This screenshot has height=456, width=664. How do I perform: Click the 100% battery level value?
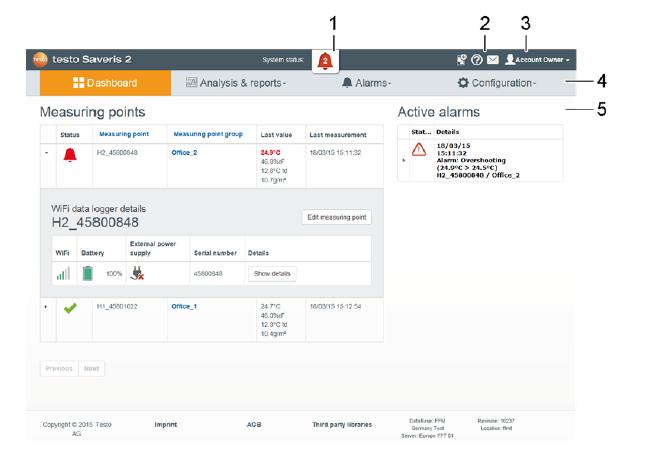(114, 274)
